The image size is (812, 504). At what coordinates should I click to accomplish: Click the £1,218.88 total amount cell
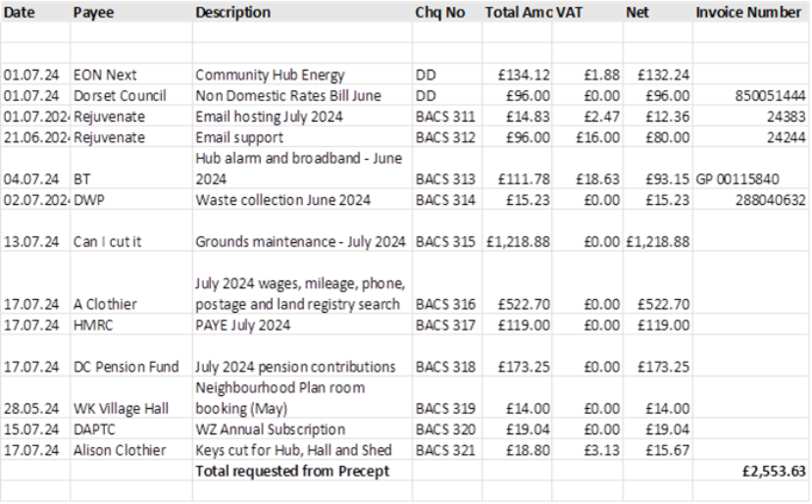(x=516, y=242)
